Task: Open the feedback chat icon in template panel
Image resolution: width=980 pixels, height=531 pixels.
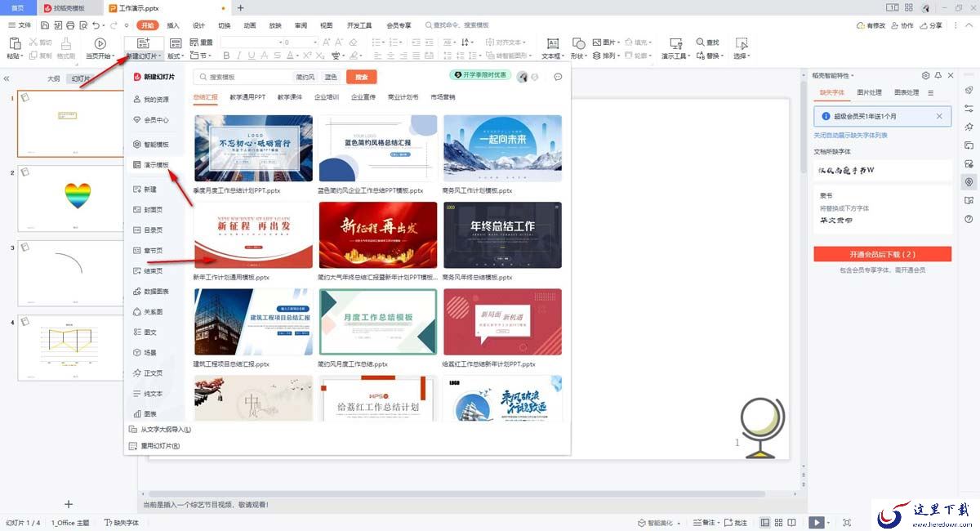Action: click(x=558, y=77)
